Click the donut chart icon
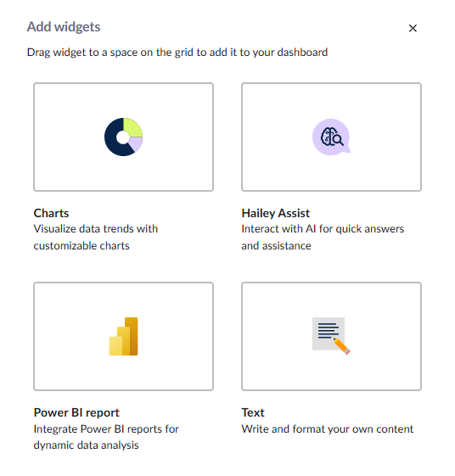The image size is (455, 476). (x=123, y=137)
